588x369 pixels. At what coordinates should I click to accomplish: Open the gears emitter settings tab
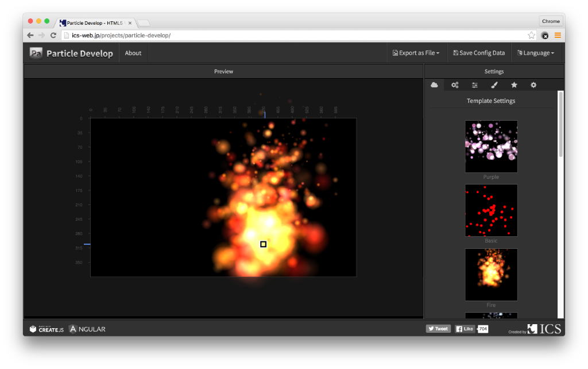tap(455, 85)
